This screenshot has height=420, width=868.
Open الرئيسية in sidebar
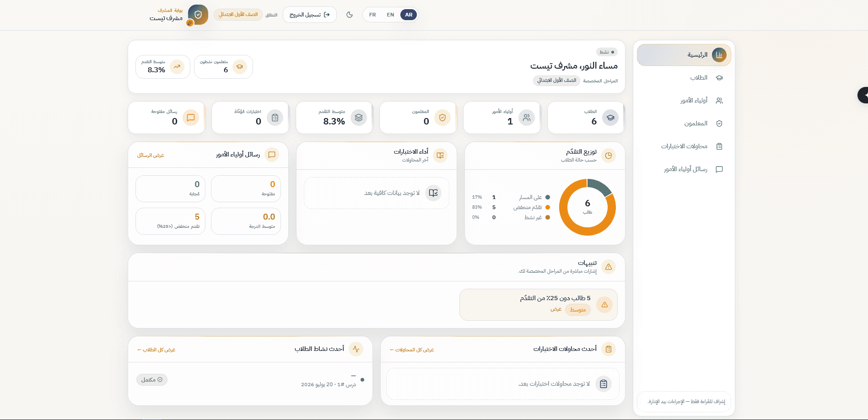coord(684,55)
